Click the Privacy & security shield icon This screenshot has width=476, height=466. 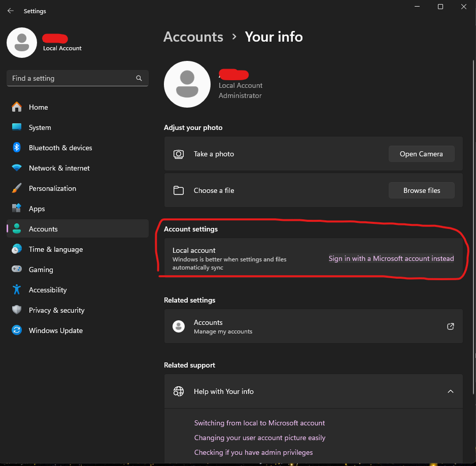click(x=17, y=310)
